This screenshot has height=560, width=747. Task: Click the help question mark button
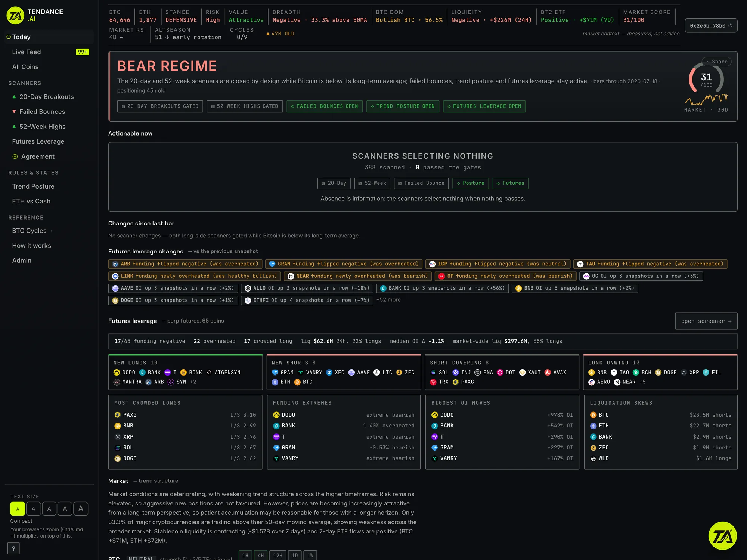pyautogui.click(x=13, y=548)
